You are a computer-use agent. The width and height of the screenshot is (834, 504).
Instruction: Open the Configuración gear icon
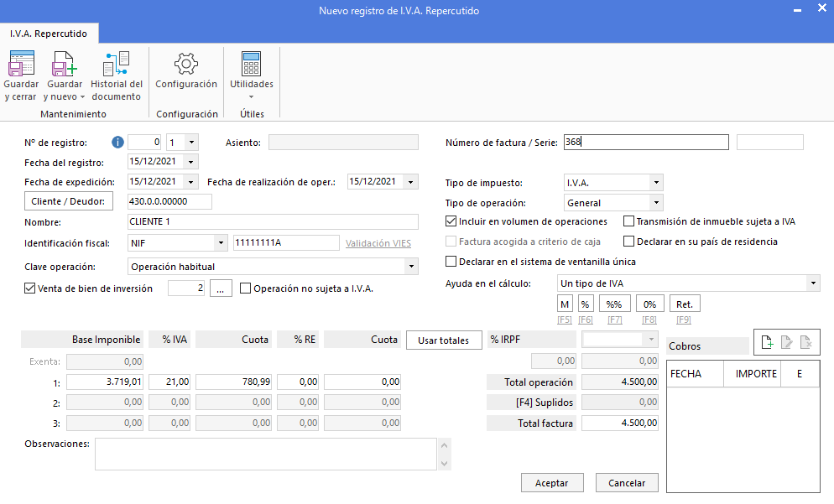[x=186, y=64]
